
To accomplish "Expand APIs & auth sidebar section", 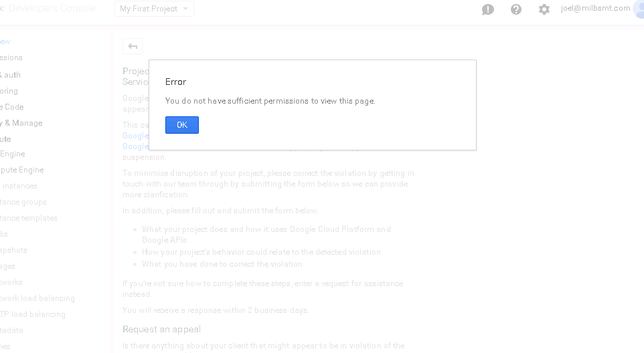I will [10, 75].
